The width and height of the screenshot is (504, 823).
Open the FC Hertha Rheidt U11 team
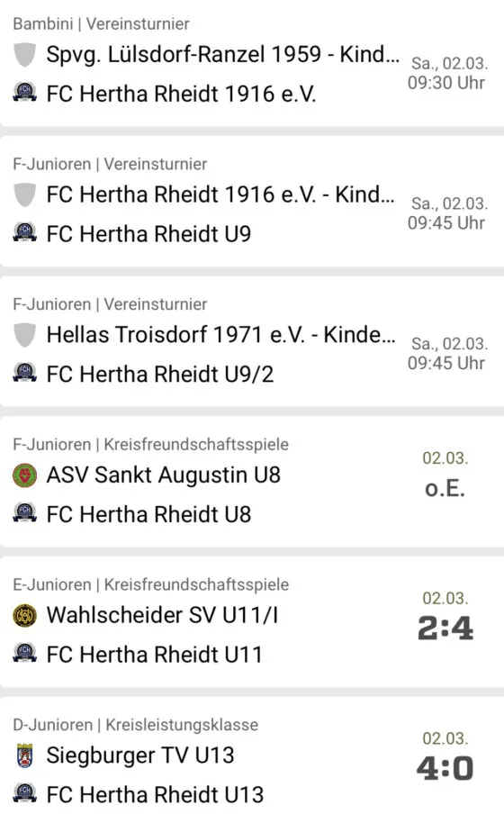tap(154, 655)
